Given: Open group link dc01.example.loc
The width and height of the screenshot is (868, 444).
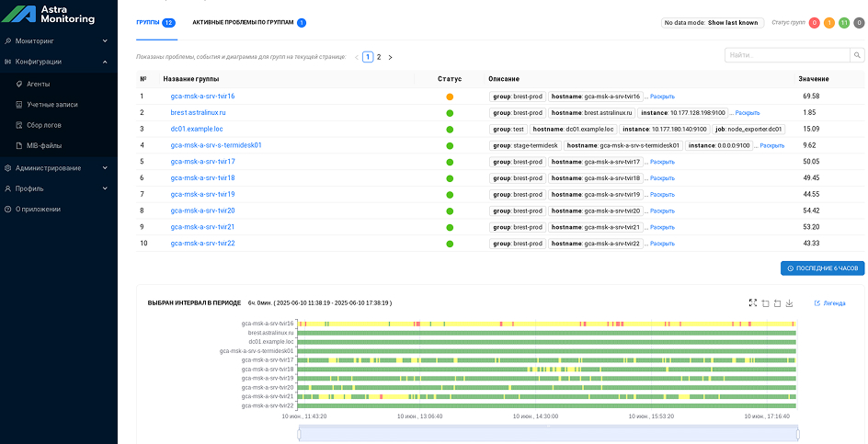Looking at the screenshot, I should click(197, 129).
